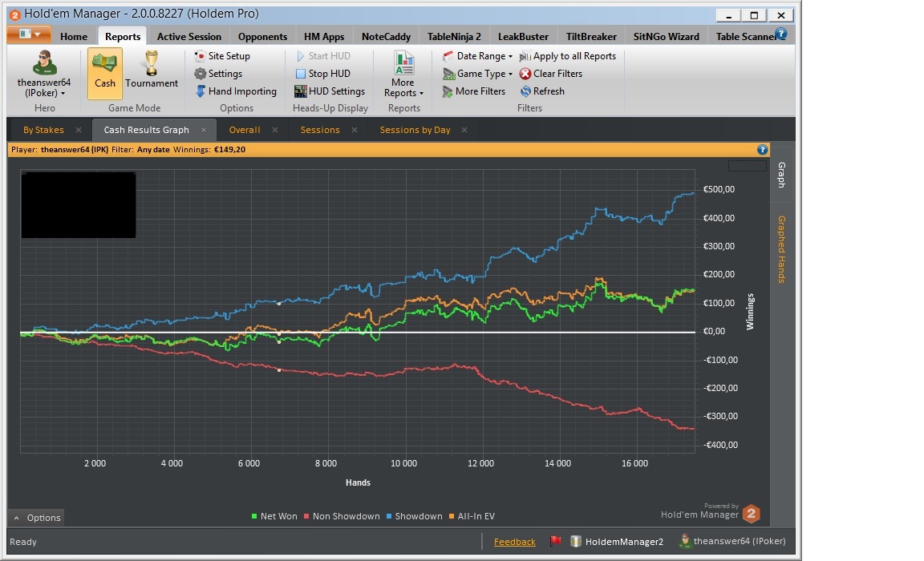Switch to the NoteCaddy tab

pos(386,37)
